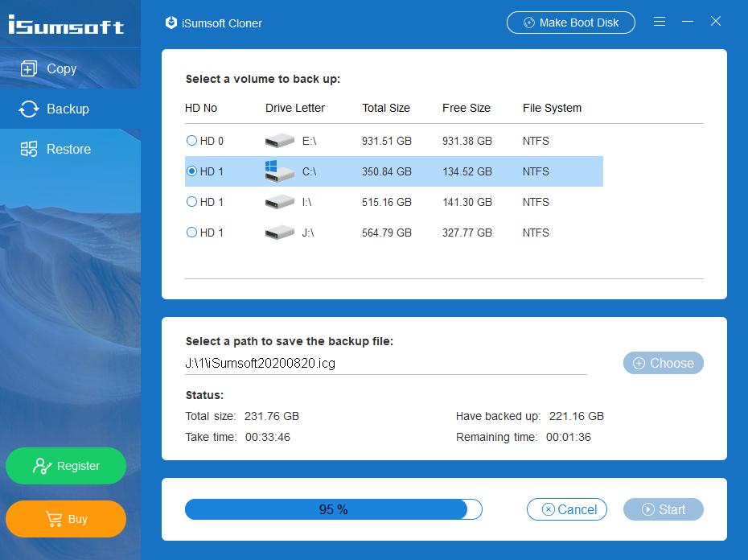Click the Take time 00:33:46 value
The width and height of the screenshot is (748, 560).
(x=268, y=438)
